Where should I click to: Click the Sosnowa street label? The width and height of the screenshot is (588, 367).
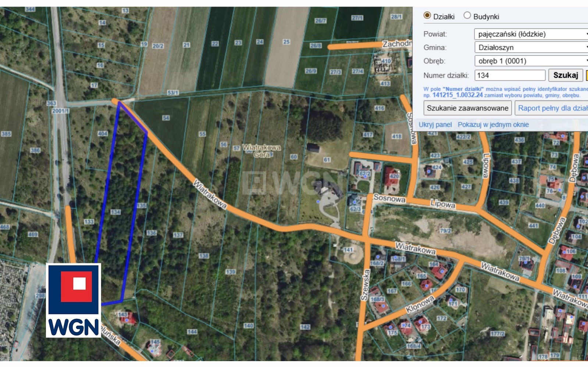tap(389, 198)
